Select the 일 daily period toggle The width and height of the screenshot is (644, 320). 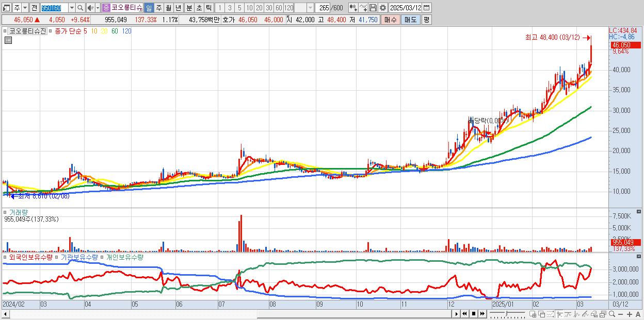tap(149, 8)
